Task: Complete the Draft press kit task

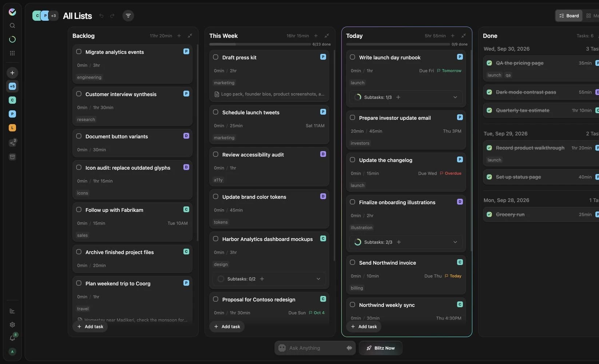Action: click(215, 57)
